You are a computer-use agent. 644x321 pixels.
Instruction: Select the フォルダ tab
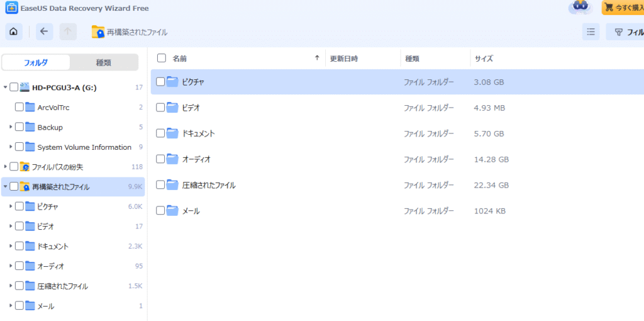[x=36, y=62]
